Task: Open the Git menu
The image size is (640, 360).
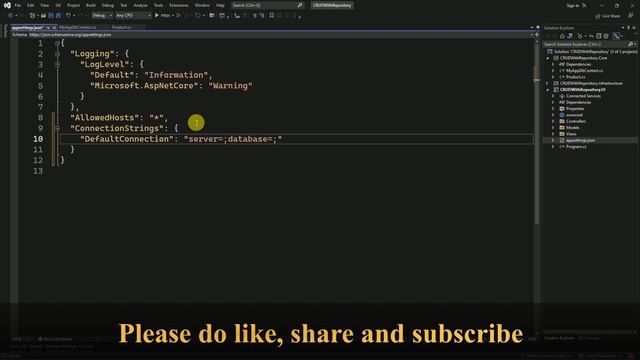Action: coord(58,5)
